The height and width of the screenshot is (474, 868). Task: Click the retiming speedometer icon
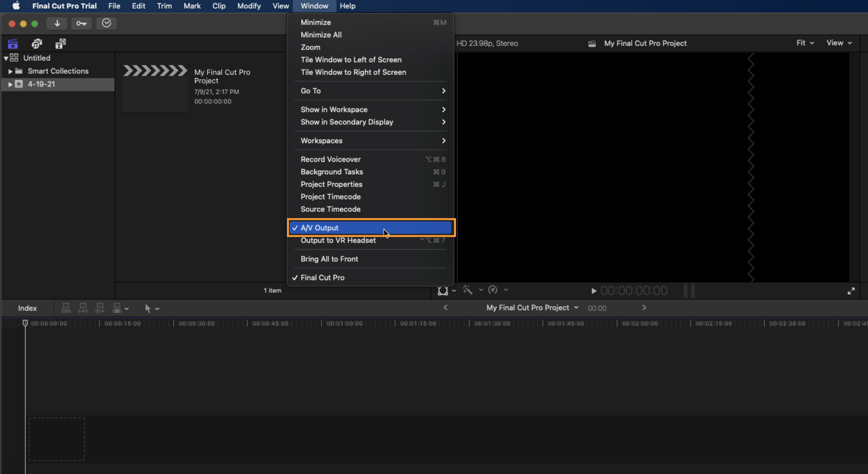(x=493, y=290)
